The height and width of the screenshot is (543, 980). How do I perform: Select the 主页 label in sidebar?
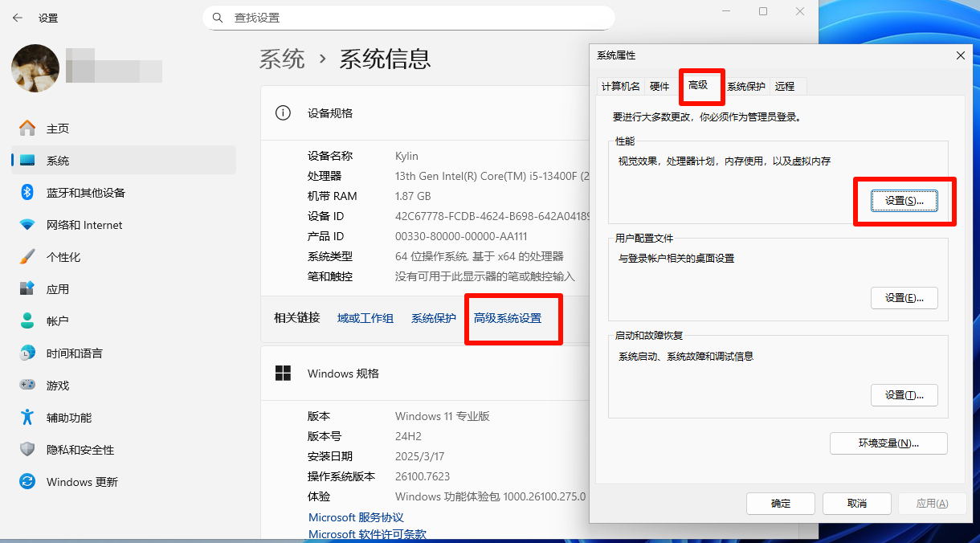pos(58,129)
